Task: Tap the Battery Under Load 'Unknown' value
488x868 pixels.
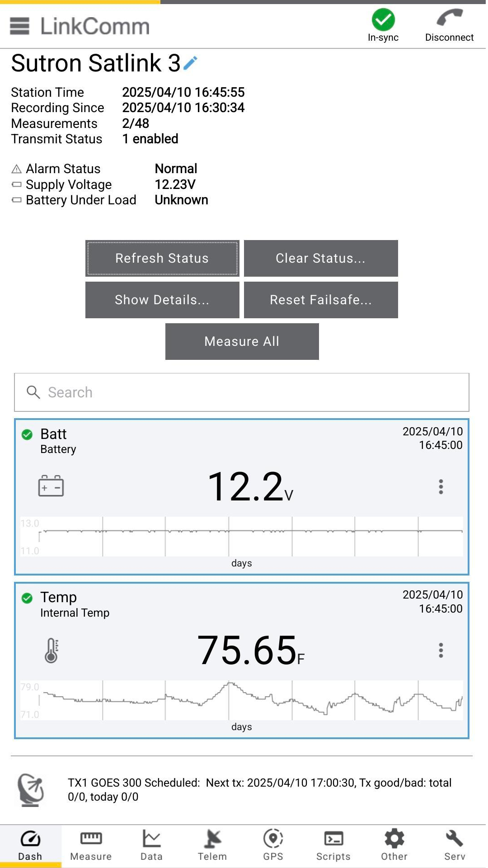Action: 182,200
